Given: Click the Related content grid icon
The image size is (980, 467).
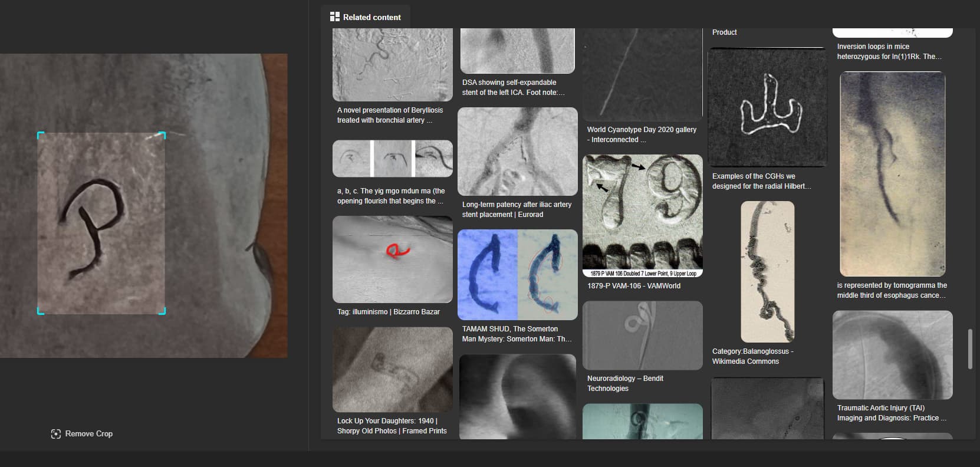Looking at the screenshot, I should (334, 17).
